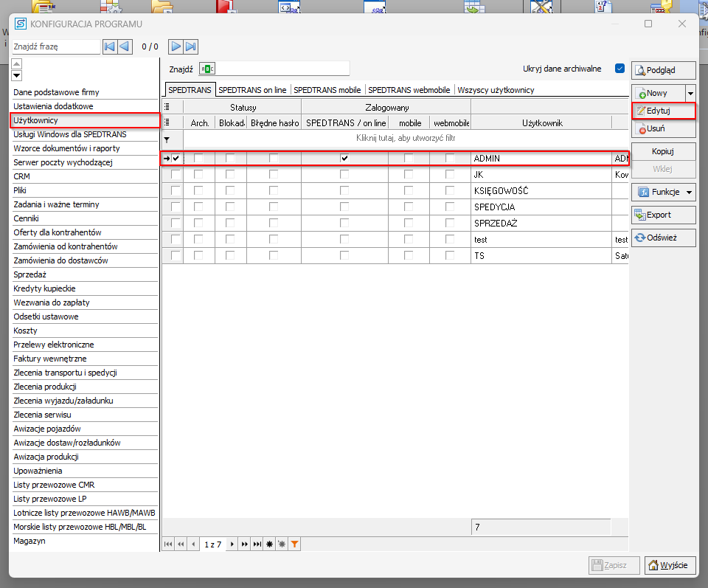Switch to SPEDTRANS mobile tab
Screen dimensions: 708x588
(x=327, y=90)
